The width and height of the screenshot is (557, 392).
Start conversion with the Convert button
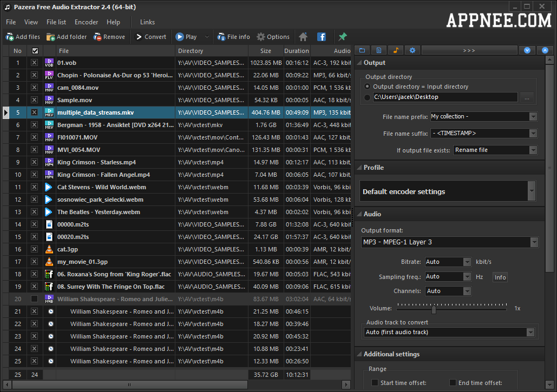click(152, 37)
